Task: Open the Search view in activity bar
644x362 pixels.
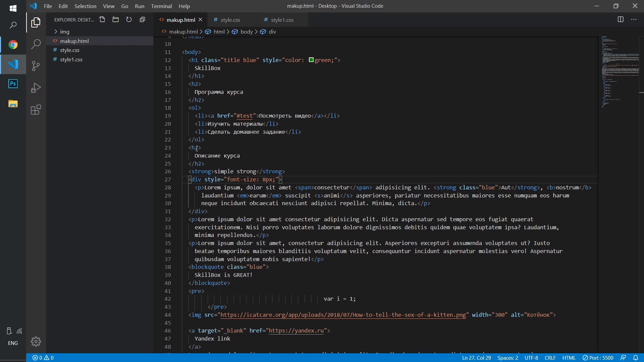Action: pos(36,44)
